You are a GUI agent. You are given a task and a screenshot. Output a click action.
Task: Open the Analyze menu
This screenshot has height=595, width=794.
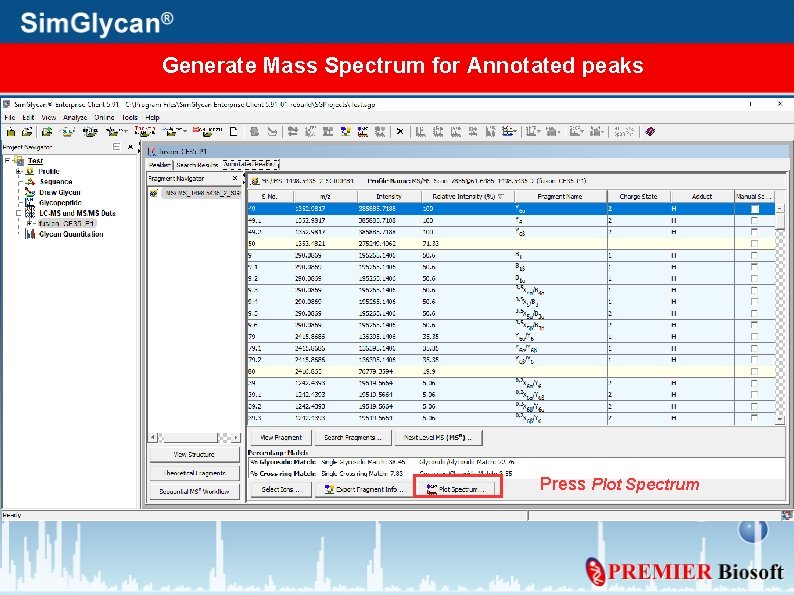tap(75, 117)
